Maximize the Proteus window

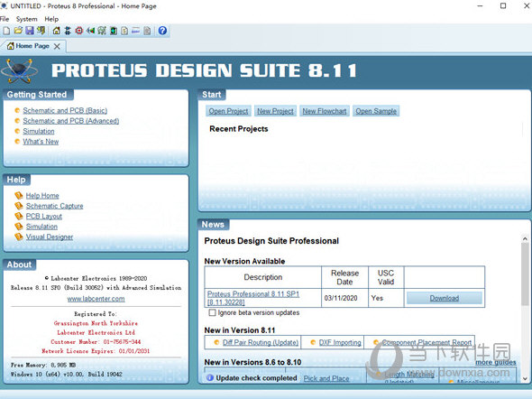503,6
